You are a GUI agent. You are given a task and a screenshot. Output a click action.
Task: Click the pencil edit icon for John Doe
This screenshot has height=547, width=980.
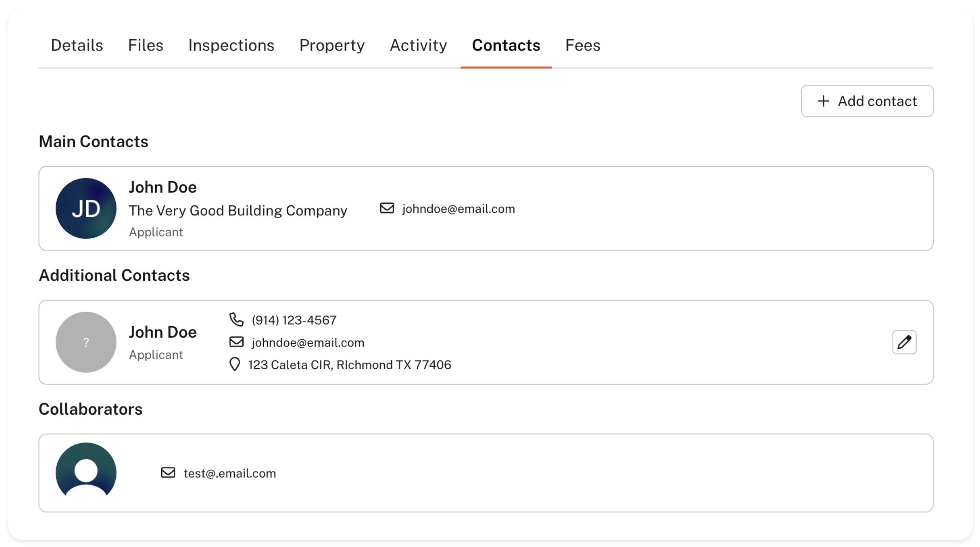904,342
